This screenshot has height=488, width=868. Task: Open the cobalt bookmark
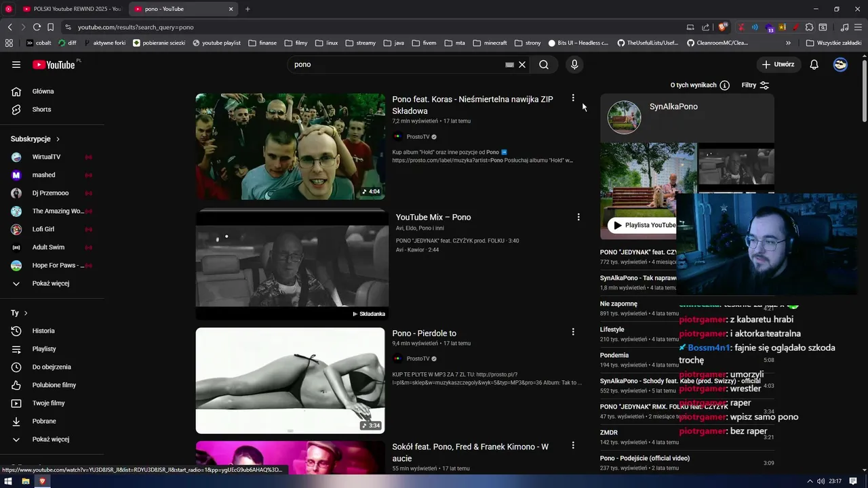point(39,43)
